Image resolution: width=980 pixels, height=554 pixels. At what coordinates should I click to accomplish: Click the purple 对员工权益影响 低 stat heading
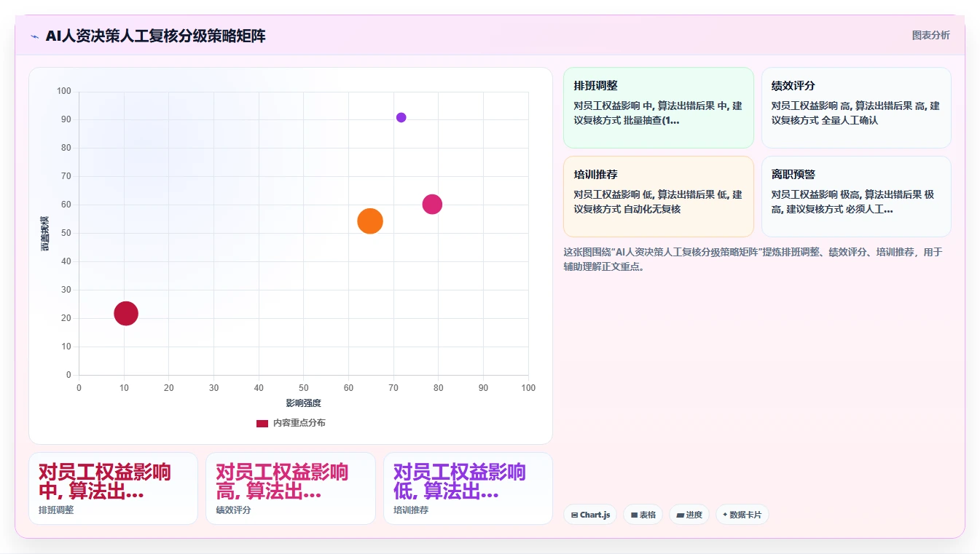tap(460, 481)
